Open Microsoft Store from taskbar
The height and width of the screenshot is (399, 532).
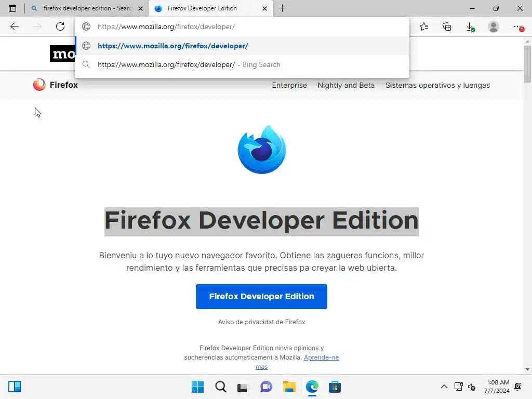point(335,387)
